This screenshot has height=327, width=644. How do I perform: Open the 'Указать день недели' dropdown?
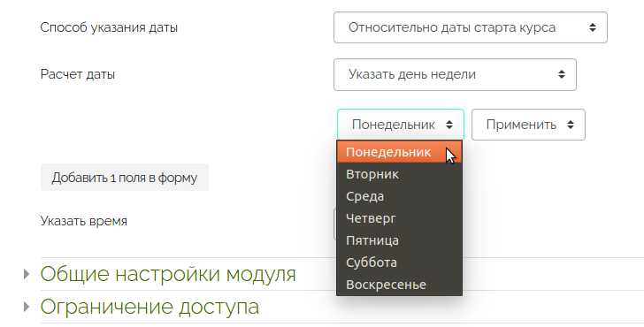pos(455,74)
